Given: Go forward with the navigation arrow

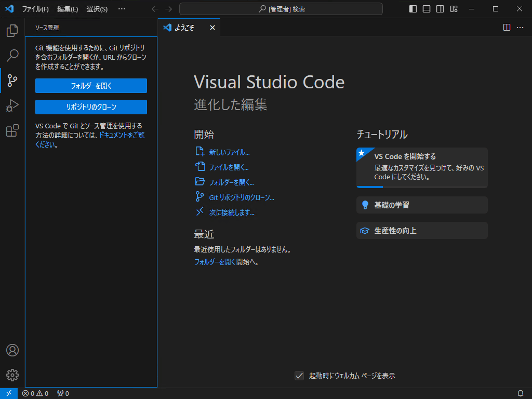Looking at the screenshot, I should coord(169,9).
